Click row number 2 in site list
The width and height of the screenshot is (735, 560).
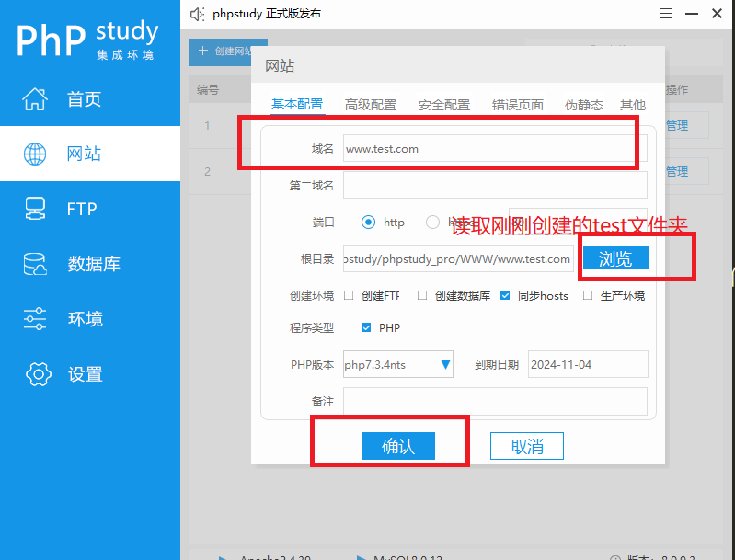pos(207,172)
